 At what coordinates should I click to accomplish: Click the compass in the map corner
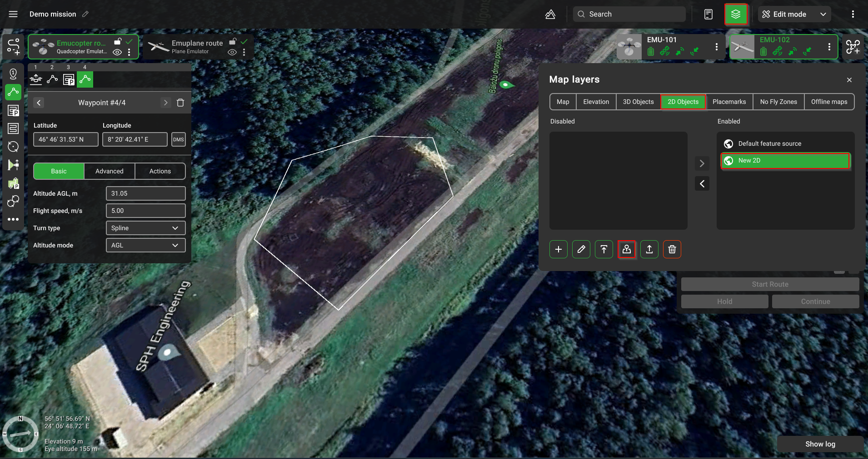point(20,434)
